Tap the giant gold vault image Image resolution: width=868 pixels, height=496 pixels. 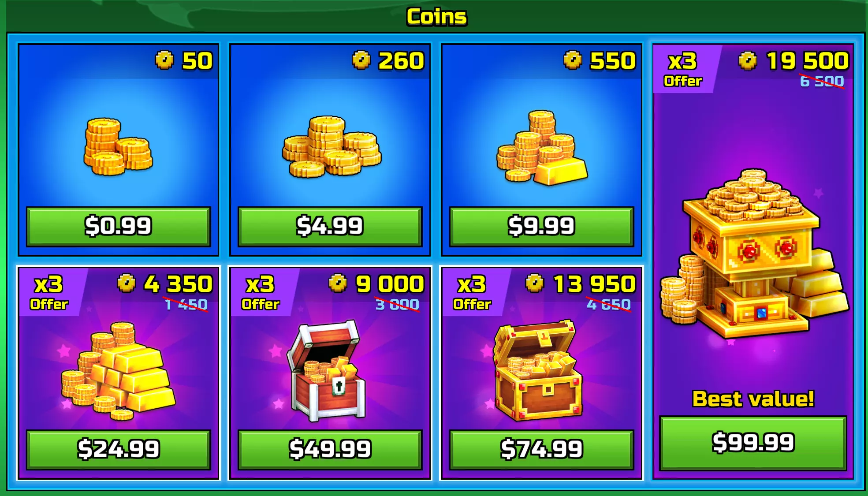pyautogui.click(x=754, y=254)
